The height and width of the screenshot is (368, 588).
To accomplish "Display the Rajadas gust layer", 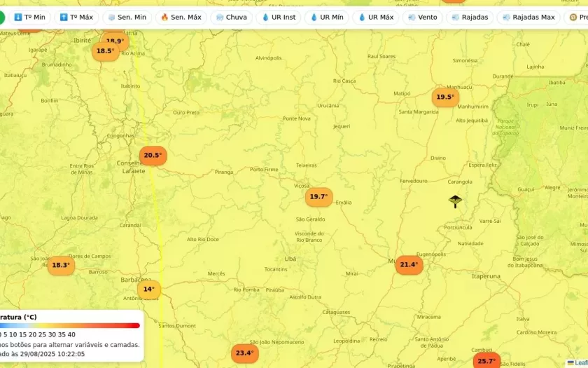I will coord(470,18).
